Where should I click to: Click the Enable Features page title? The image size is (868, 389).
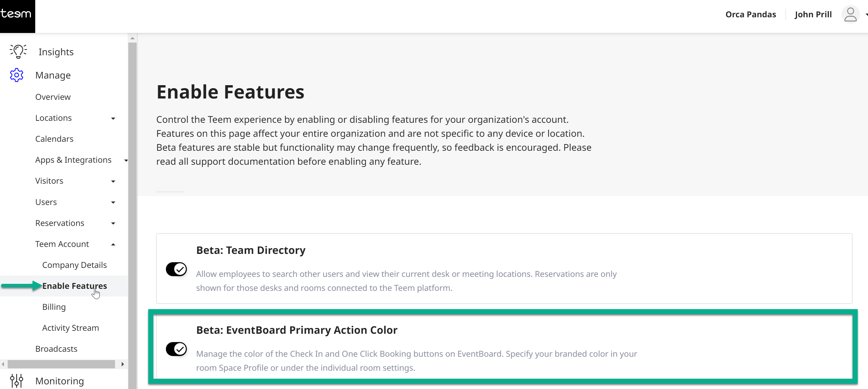click(x=230, y=92)
